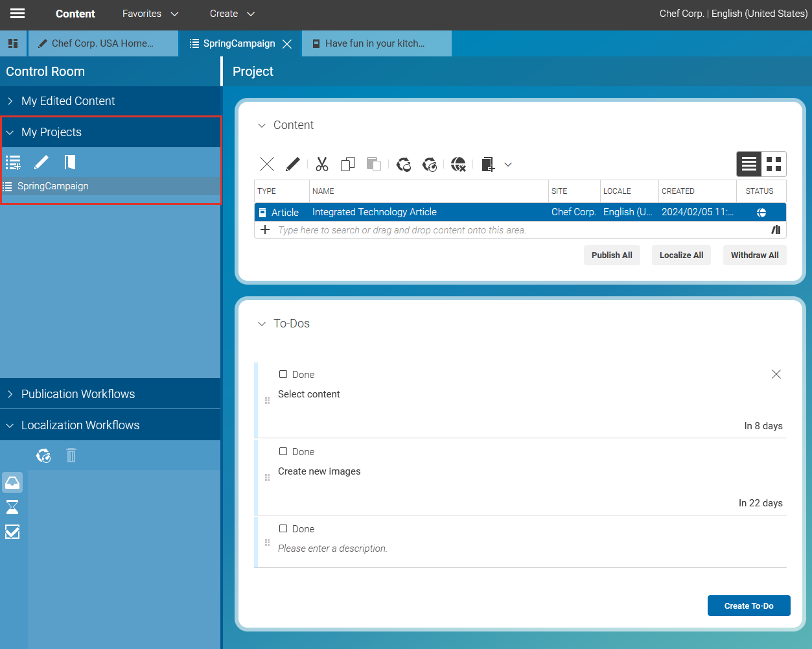Open the finished workflows checkmark view

click(x=12, y=532)
